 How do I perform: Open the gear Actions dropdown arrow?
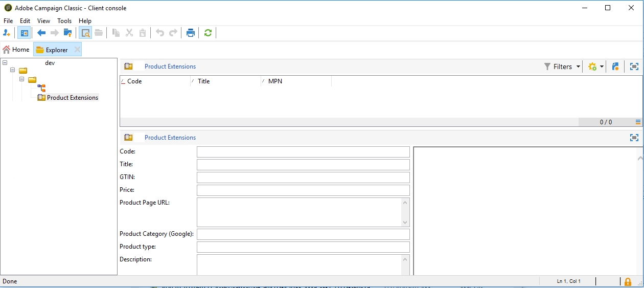(x=602, y=67)
